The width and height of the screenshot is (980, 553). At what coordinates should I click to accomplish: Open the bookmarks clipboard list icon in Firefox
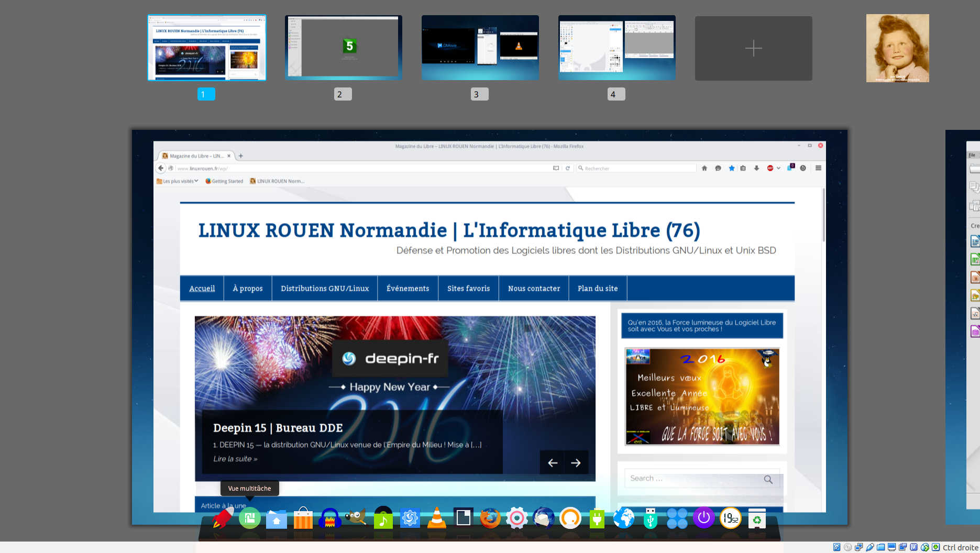[x=743, y=168]
